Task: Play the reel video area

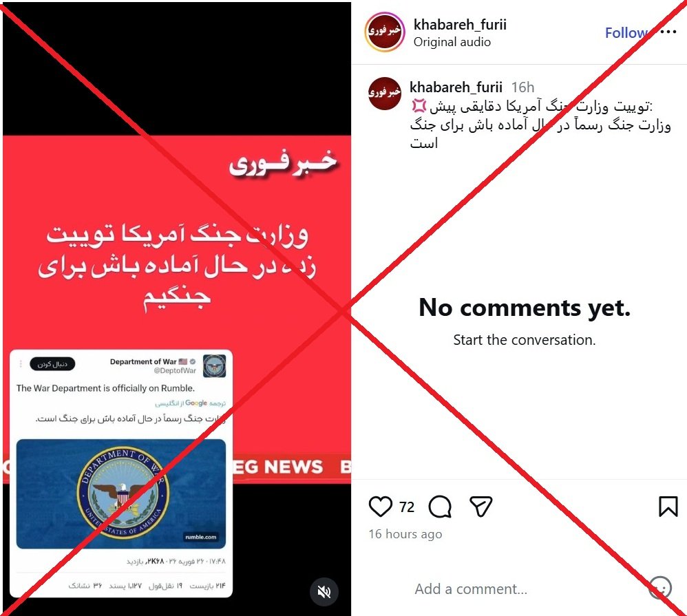Action: click(x=177, y=308)
